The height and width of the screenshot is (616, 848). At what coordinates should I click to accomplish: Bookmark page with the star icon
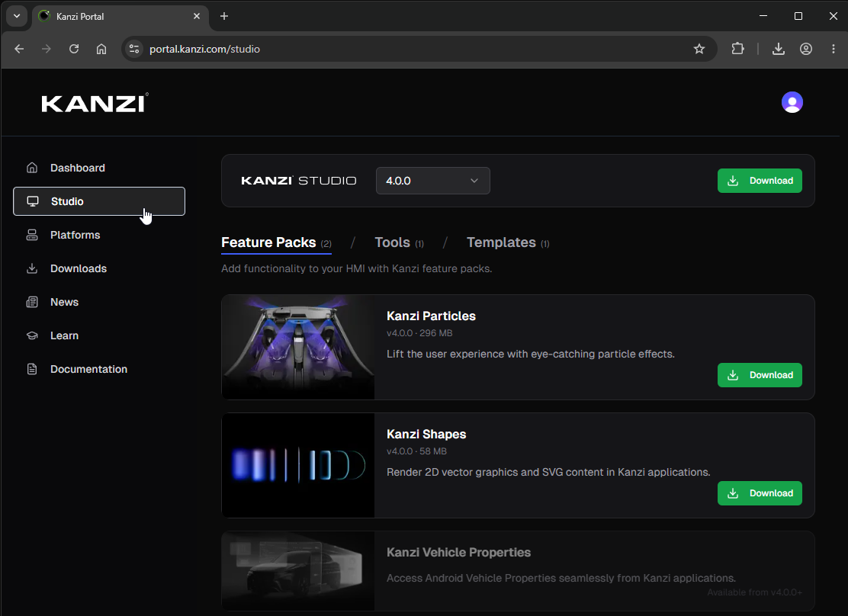699,49
